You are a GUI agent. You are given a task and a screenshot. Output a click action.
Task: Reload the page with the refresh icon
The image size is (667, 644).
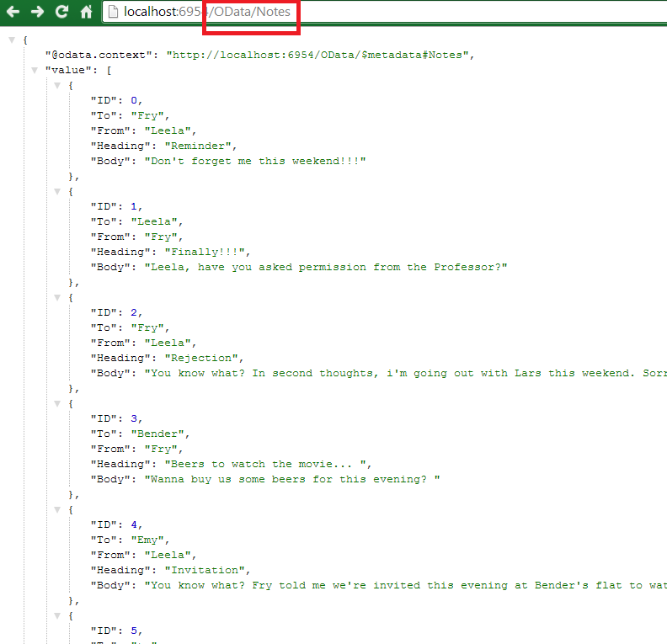tap(62, 12)
